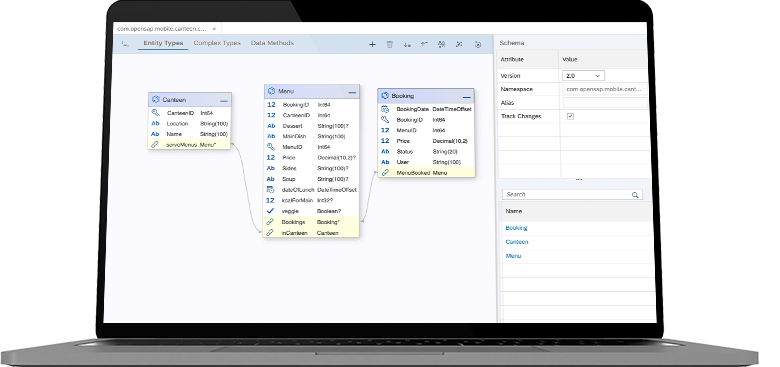Click the key icon beside MenuID in Menu

(271, 147)
